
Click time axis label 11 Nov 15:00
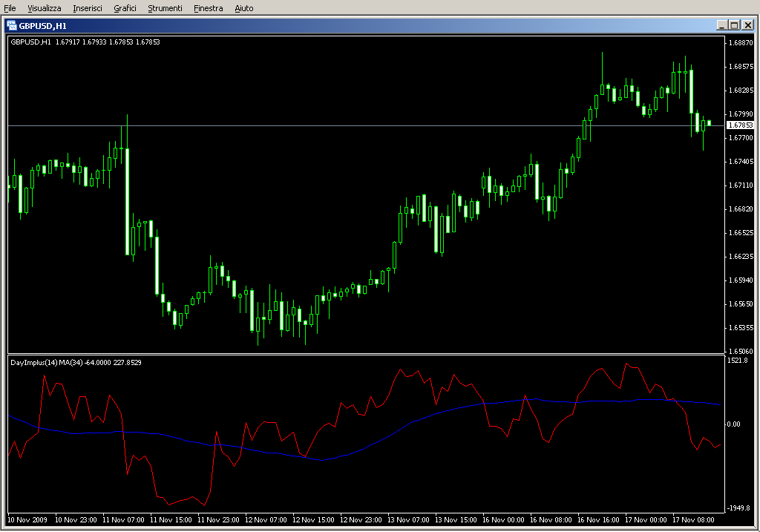171,520
